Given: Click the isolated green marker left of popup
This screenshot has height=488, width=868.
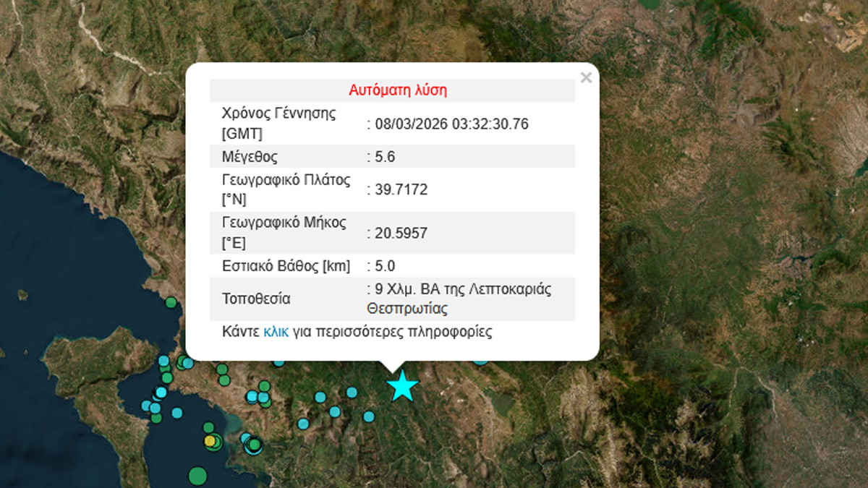Looking at the screenshot, I should click(171, 302).
